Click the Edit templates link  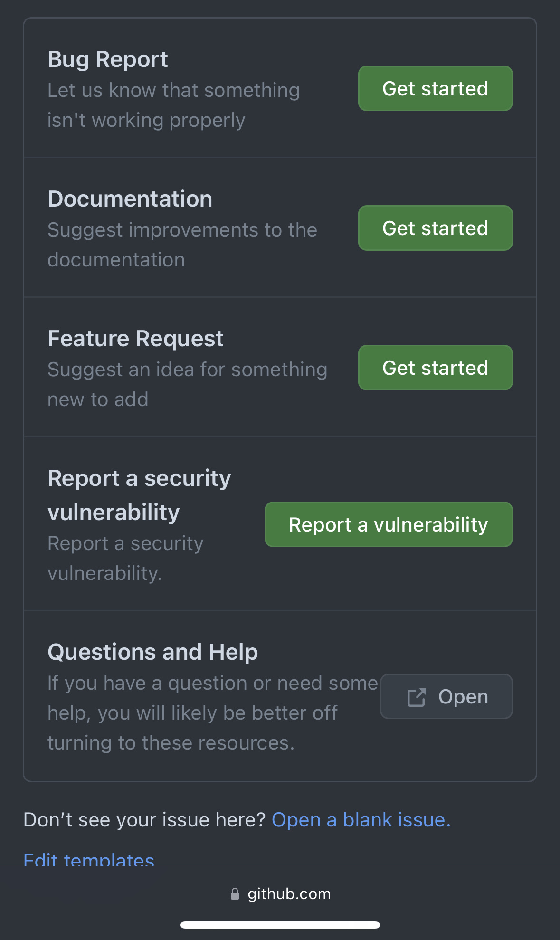[x=89, y=859]
